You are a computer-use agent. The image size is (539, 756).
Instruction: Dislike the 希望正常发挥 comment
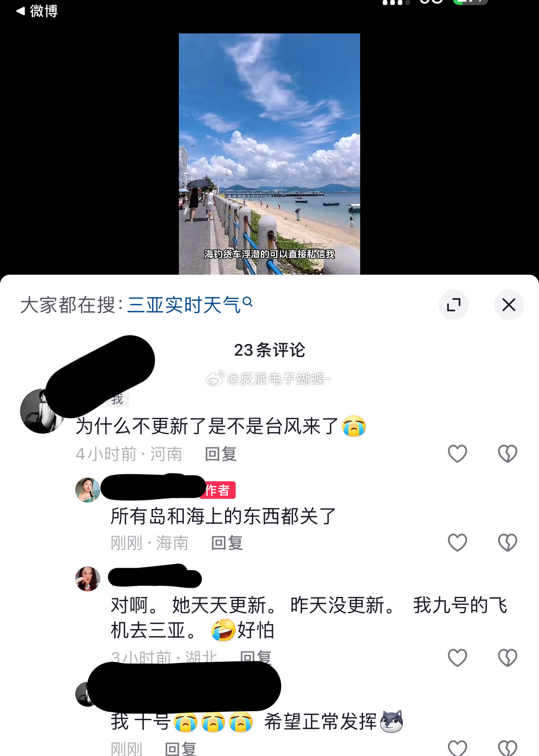coord(508,748)
